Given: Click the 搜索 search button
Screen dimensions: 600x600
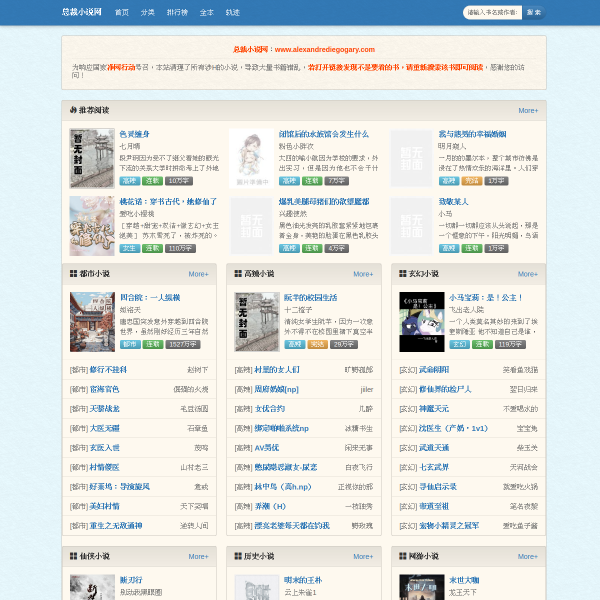Looking at the screenshot, I should click(534, 13).
